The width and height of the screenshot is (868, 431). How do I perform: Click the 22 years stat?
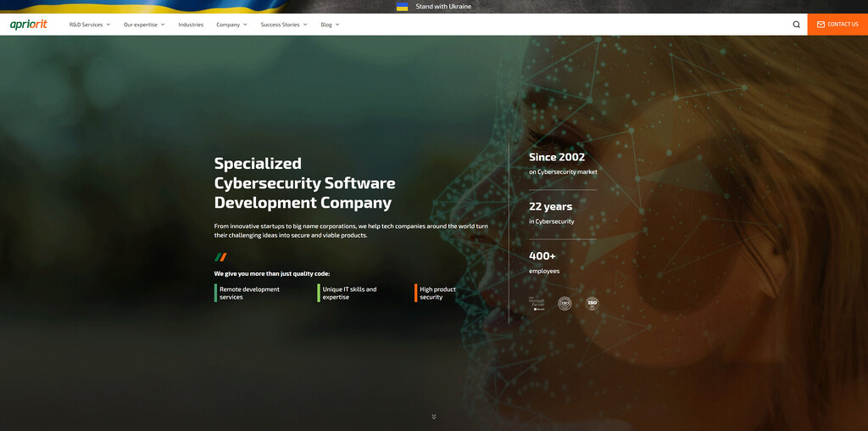(551, 207)
